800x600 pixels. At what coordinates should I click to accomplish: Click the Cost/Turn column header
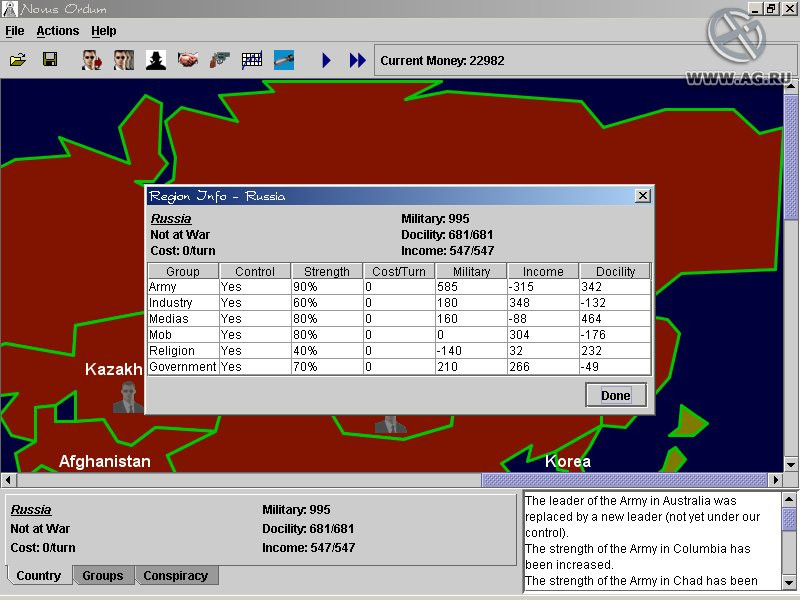tap(399, 271)
